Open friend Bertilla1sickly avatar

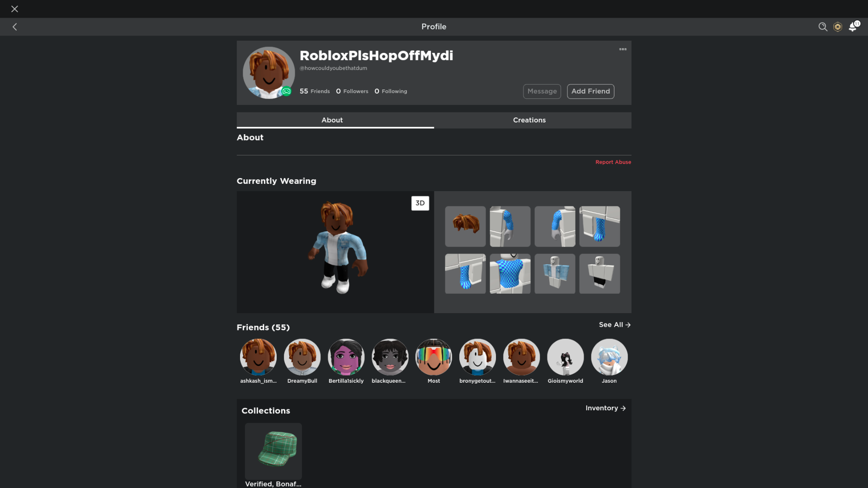click(346, 357)
